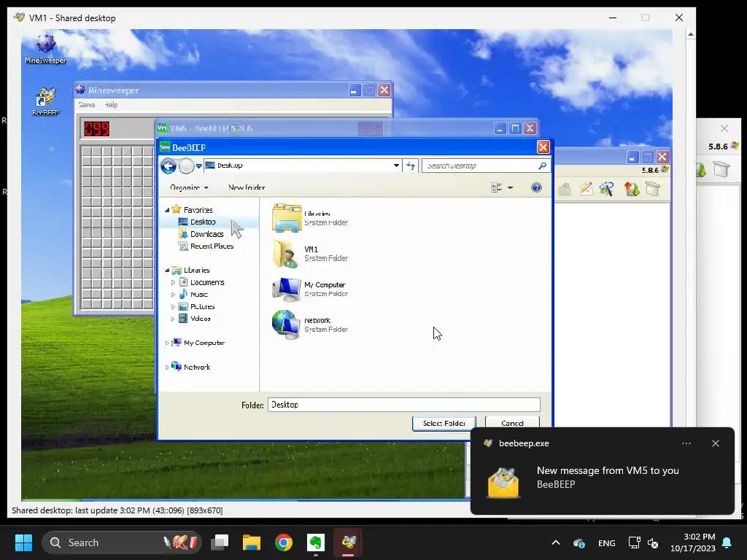Click the file box icon in BeeBEEP window inside VM
This screenshot has width=747, height=560.
click(653, 189)
